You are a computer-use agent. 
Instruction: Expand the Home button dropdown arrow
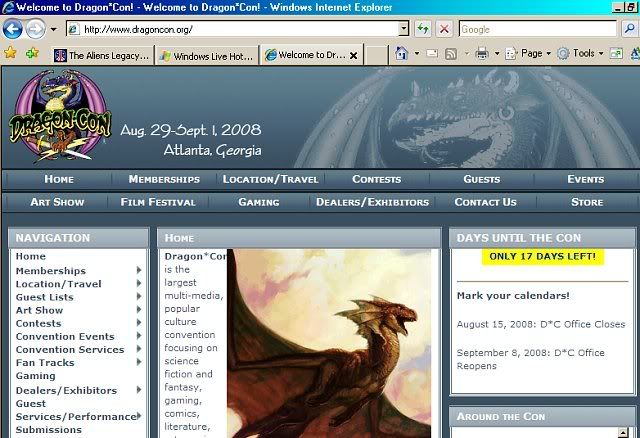tap(417, 53)
